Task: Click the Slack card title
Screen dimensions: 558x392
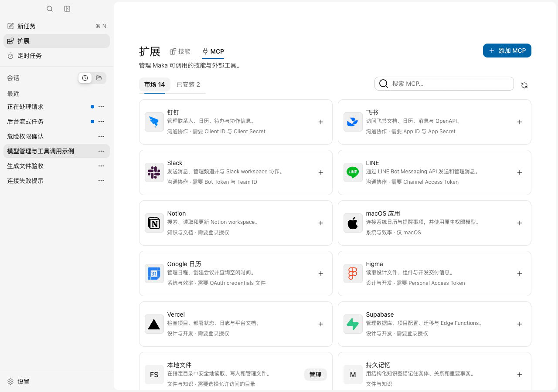Action: point(175,163)
